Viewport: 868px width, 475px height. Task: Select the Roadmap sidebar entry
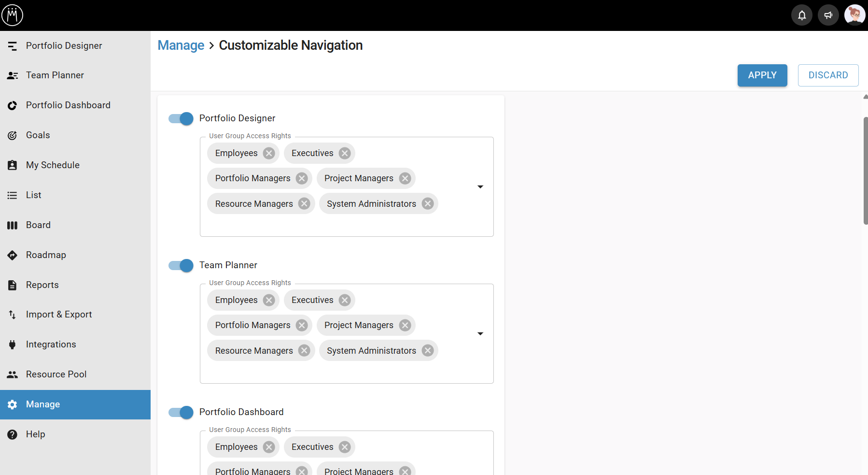75,255
